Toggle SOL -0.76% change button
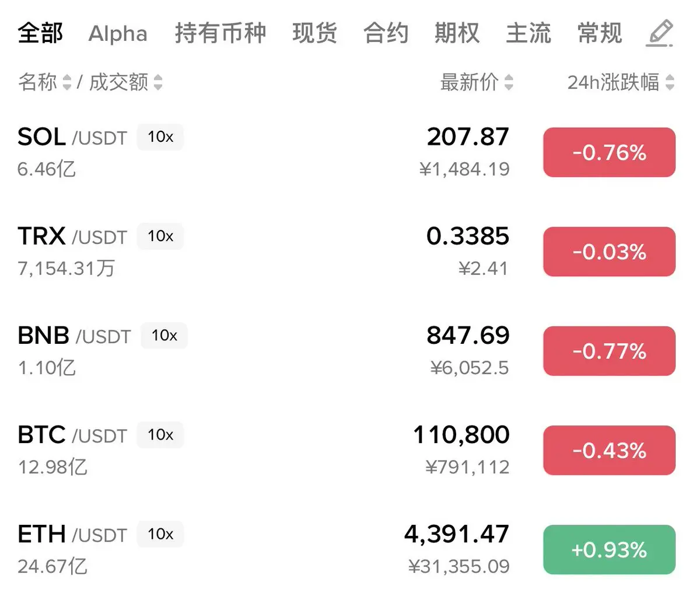This screenshot has height=596, width=700. tap(610, 152)
